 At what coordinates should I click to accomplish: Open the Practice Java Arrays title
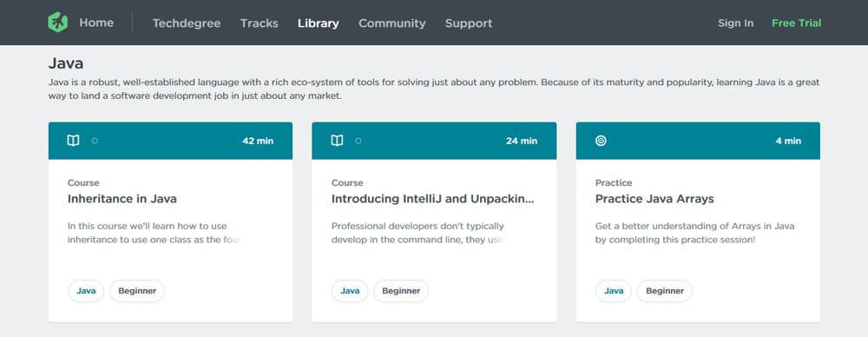tap(654, 198)
